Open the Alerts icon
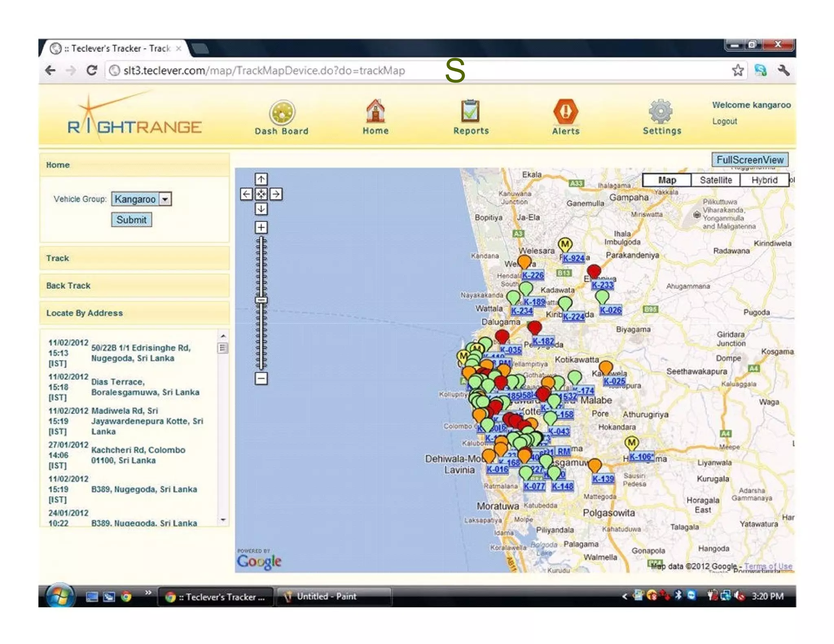834x644 pixels. [x=566, y=112]
